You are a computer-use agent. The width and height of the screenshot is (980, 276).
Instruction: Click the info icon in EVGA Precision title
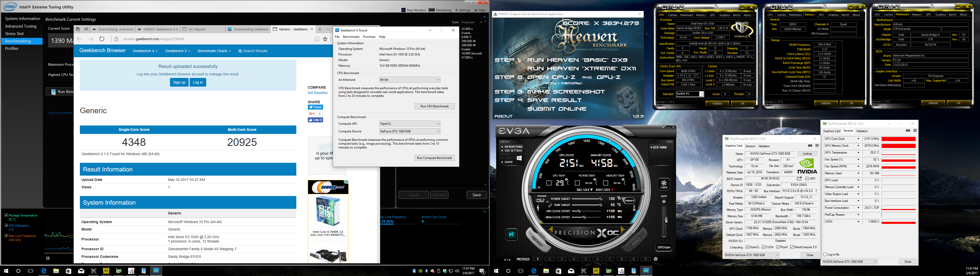tap(664, 127)
